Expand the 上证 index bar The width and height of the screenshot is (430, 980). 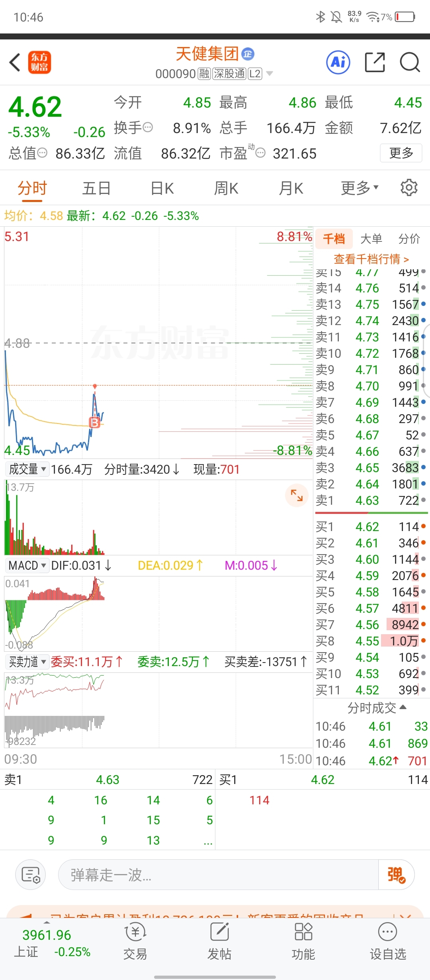[x=47, y=922]
